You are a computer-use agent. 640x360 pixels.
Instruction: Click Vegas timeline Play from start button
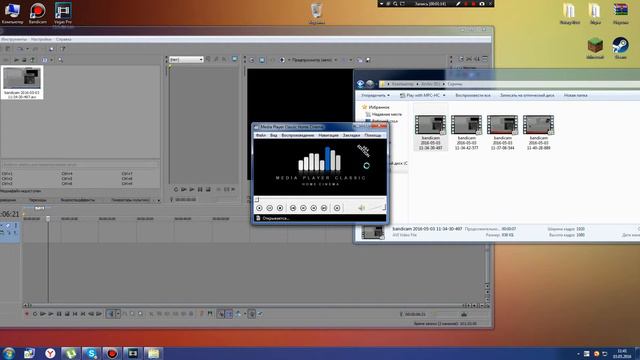[43, 314]
